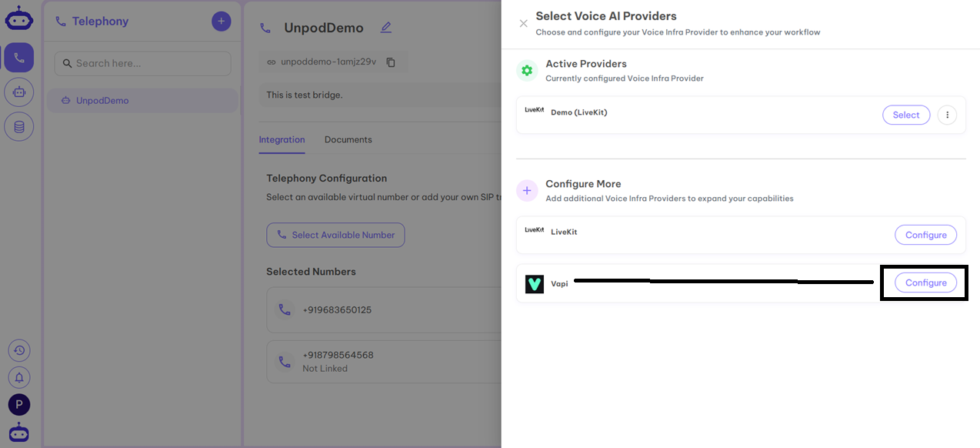
Task: Click the Select Available Number button
Action: [335, 235]
